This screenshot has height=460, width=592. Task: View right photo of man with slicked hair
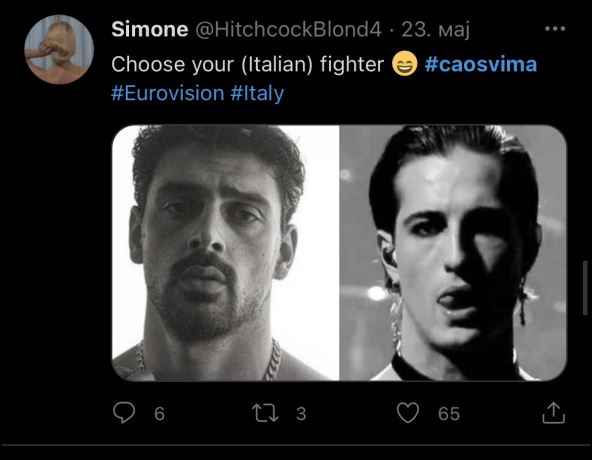tap(453, 253)
